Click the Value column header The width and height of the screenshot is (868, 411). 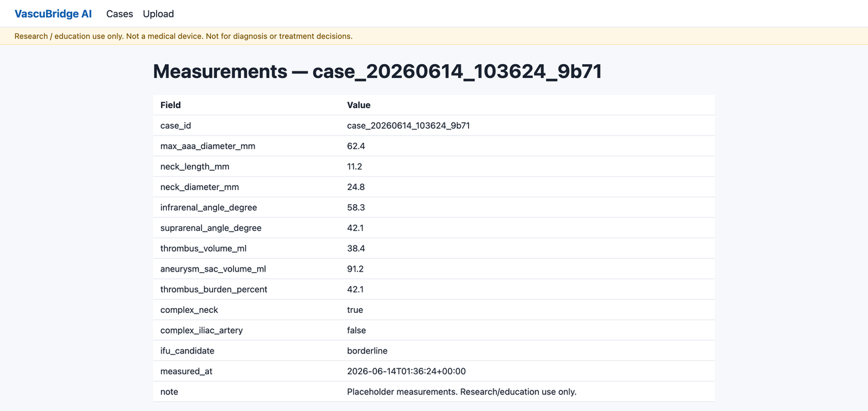tap(359, 105)
